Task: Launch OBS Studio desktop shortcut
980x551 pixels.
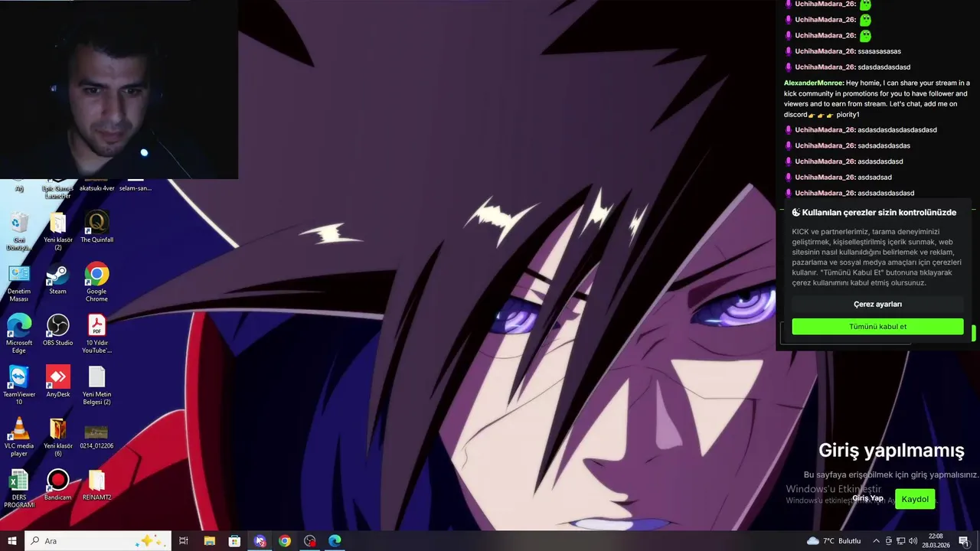Action: coord(57,331)
